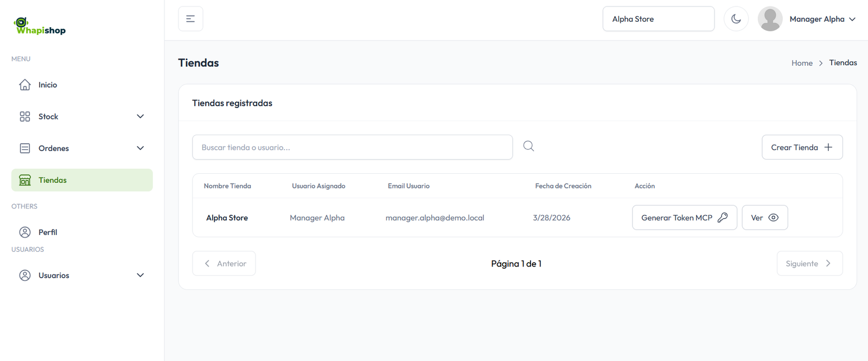View Alpha Store details with Ver

coord(764,218)
